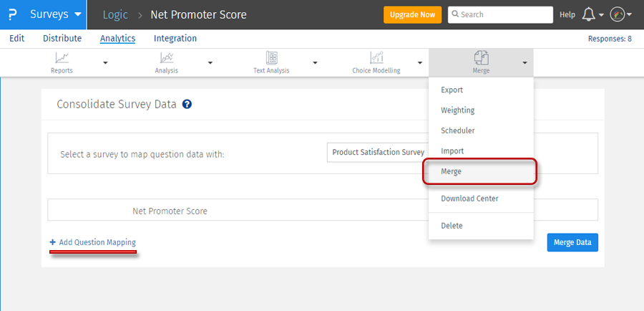Select Download Center menu entry

[x=469, y=198]
